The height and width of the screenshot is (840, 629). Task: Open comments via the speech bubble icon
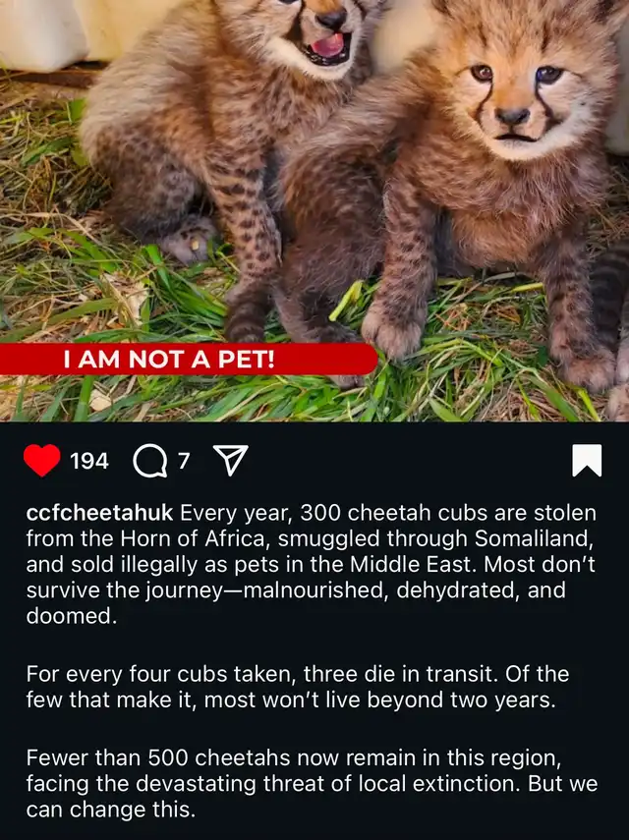coord(149,461)
